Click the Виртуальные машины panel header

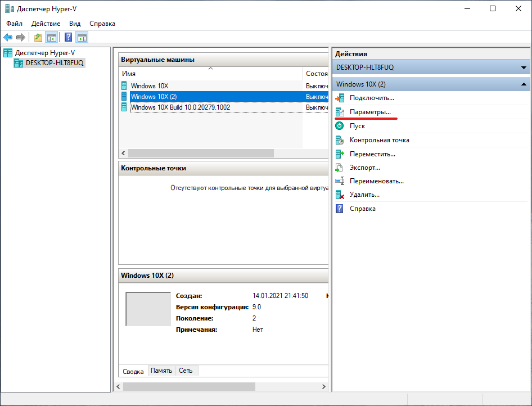tap(224, 60)
